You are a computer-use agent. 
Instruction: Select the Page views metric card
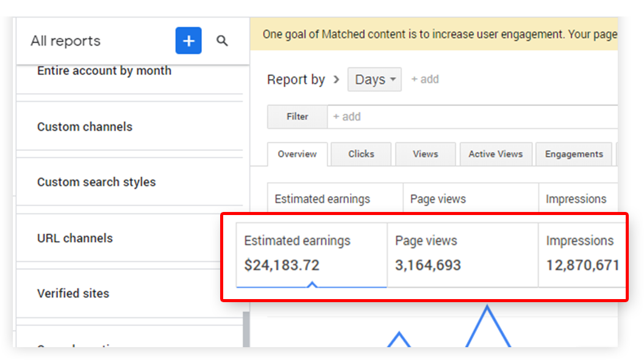(462, 254)
